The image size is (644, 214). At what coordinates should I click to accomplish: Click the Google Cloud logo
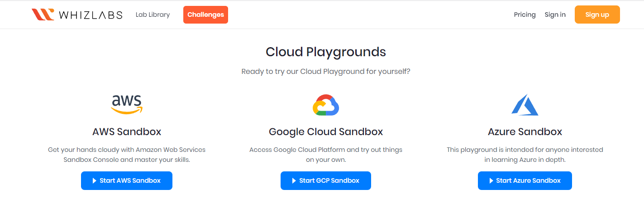pos(326,105)
